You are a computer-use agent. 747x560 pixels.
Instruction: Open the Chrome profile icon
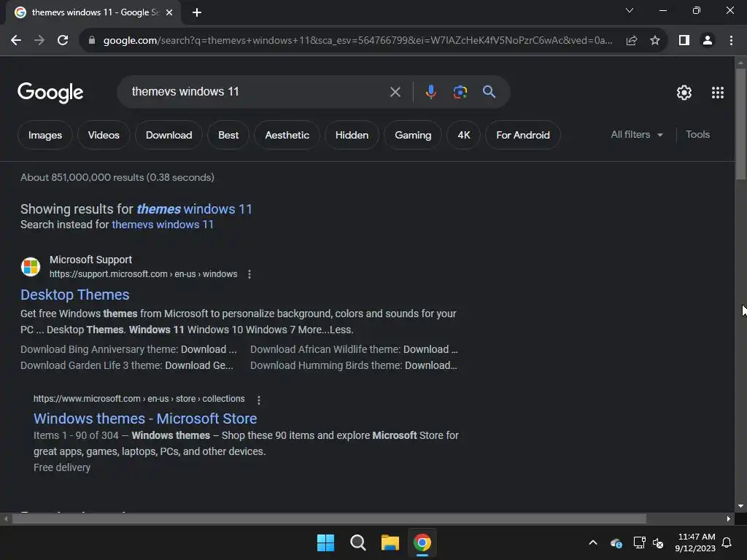708,41
